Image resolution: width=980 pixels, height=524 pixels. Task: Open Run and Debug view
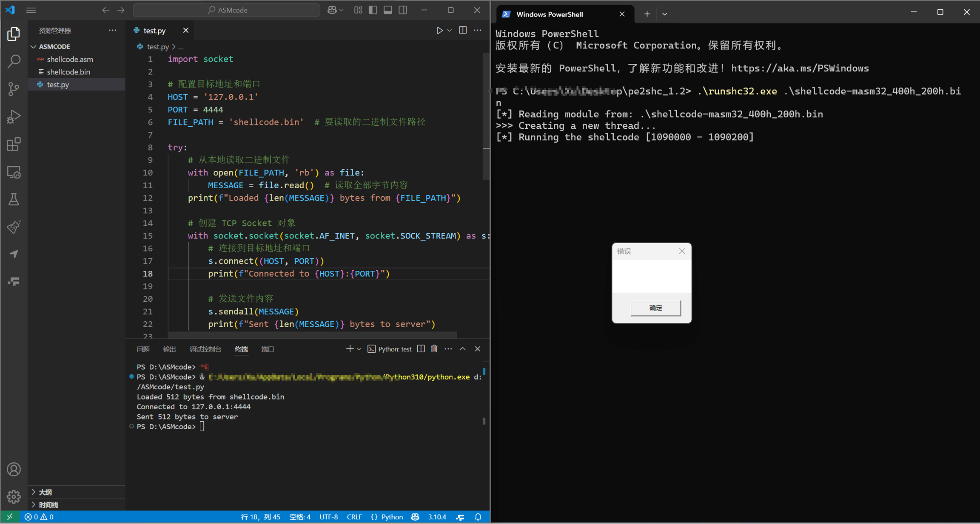[x=14, y=116]
